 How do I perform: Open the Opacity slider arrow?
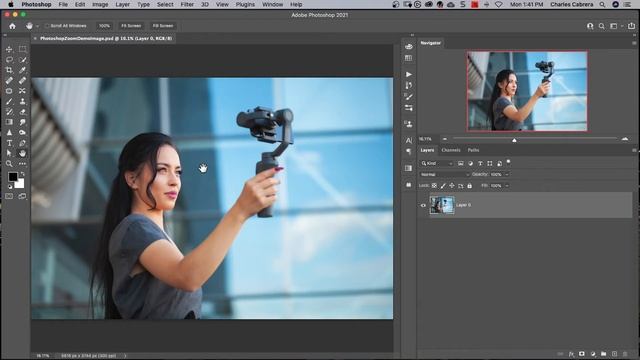[507, 174]
